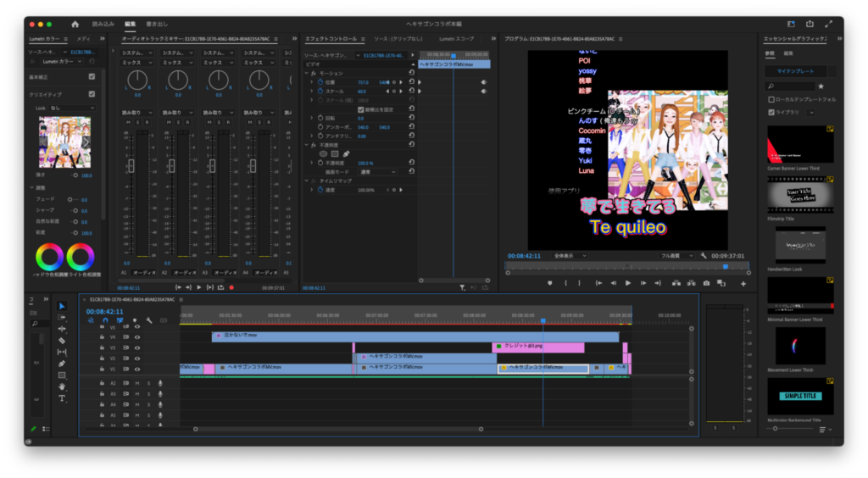Lock the V1 track
This screenshot has height=478, width=868.
(102, 369)
